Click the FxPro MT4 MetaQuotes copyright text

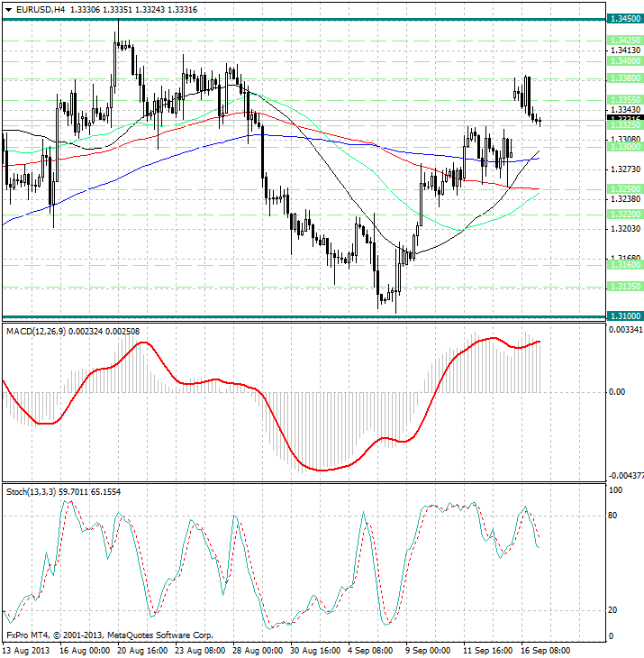tap(110, 635)
